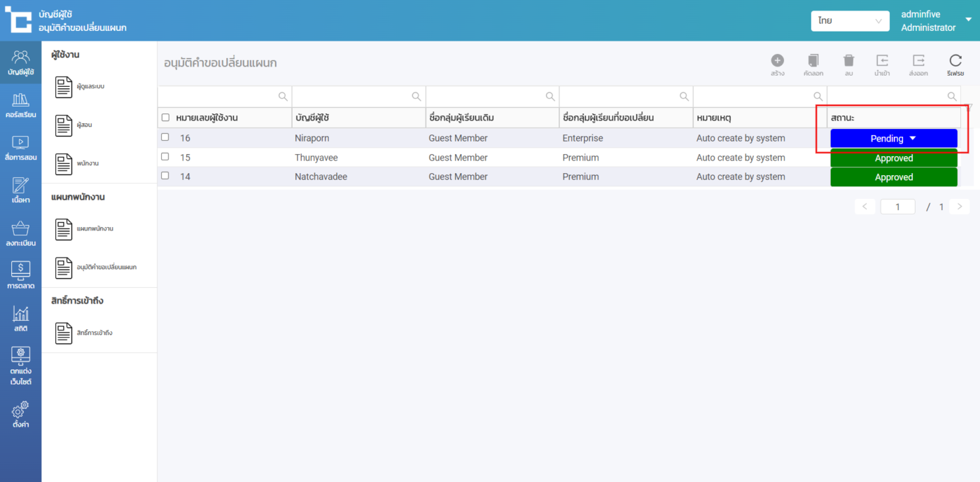Select the checkbox for row 15
Image resolution: width=980 pixels, height=482 pixels.
click(165, 157)
